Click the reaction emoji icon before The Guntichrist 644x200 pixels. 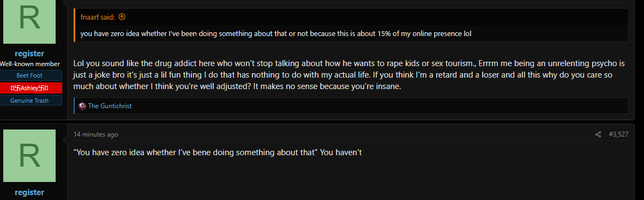tap(82, 106)
